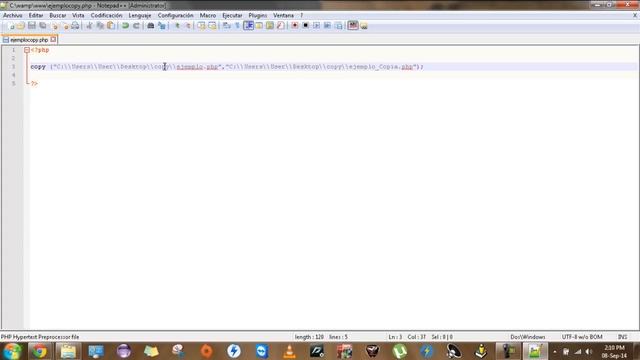The height and width of the screenshot is (360, 640).
Task: Undo the last edit with the green arrow
Action: pos(125,26)
